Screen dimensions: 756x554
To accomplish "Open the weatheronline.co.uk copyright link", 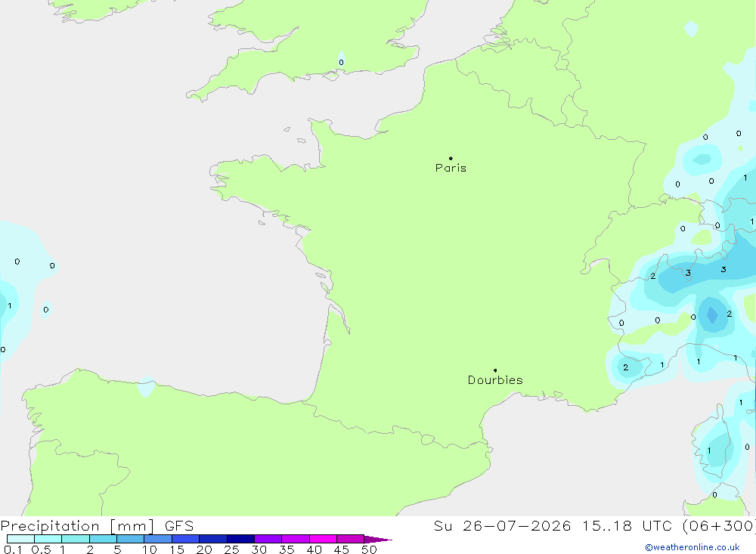I will point(692,547).
